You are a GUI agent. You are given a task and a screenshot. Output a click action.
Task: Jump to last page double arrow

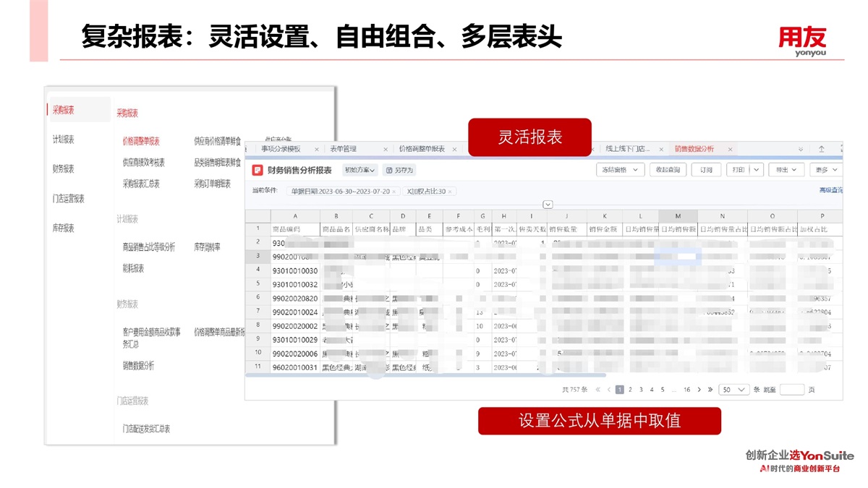[710, 390]
